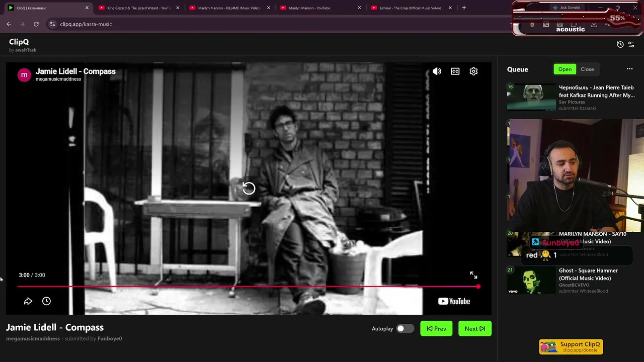Click the Jamie Lidell - Compass overlay title

tap(75, 71)
